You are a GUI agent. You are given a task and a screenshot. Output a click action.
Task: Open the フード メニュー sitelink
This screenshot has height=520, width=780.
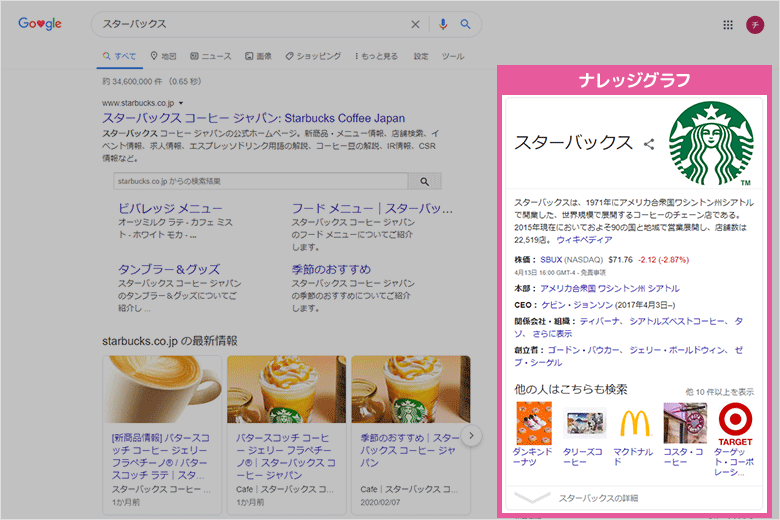pos(372,208)
